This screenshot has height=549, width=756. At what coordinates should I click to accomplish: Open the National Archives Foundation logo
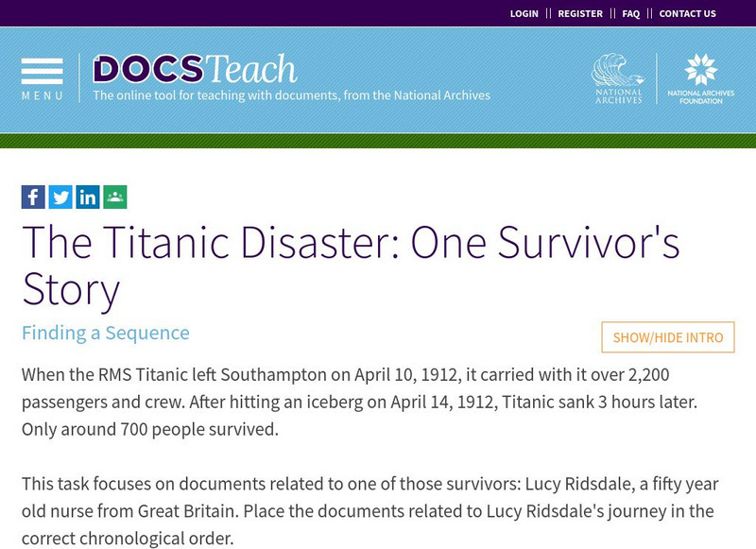pyautogui.click(x=700, y=78)
